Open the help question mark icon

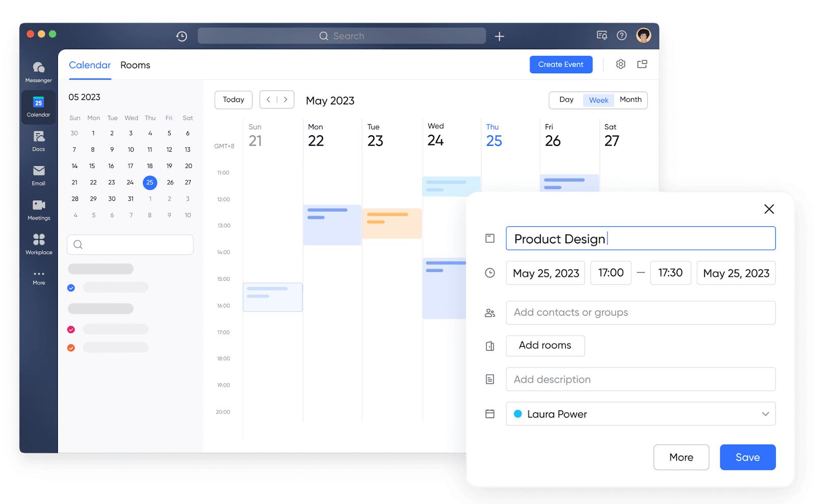pos(622,35)
